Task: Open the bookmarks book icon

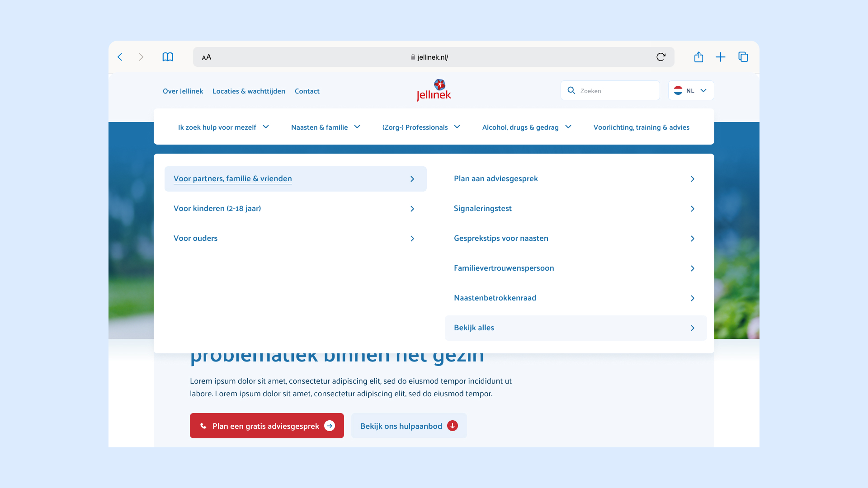Action: coord(168,57)
